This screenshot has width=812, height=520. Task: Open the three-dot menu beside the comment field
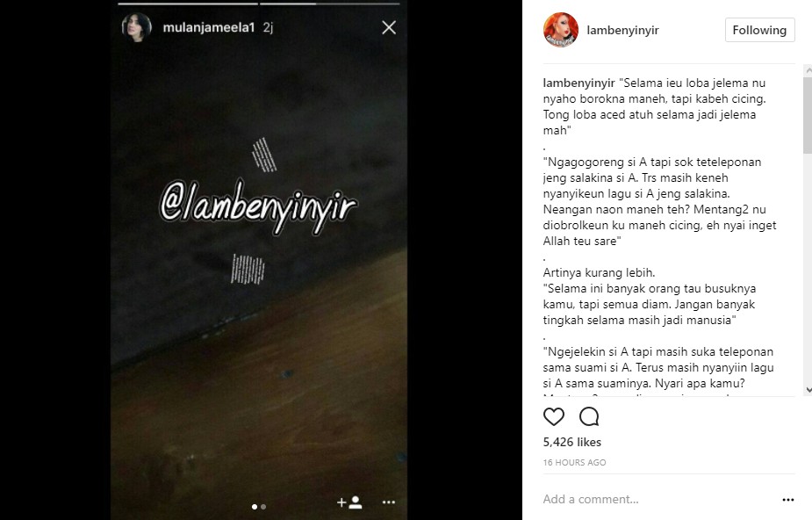coord(788,499)
